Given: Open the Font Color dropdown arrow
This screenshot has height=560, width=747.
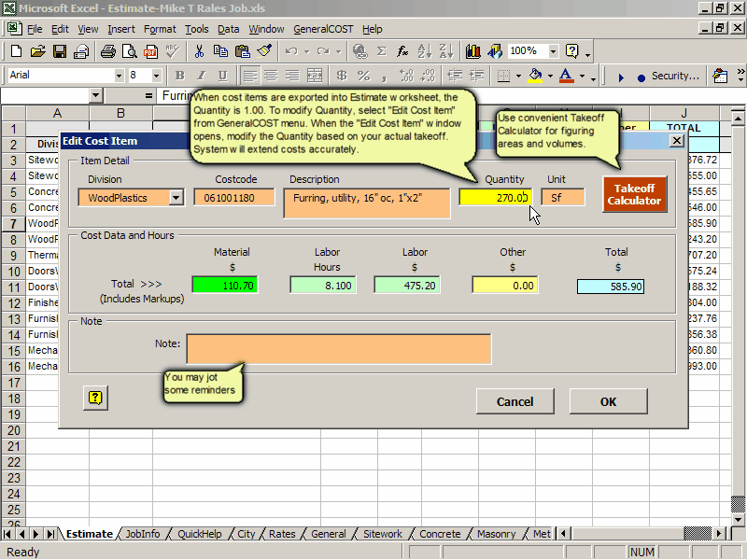Looking at the screenshot, I should tap(582, 76).
